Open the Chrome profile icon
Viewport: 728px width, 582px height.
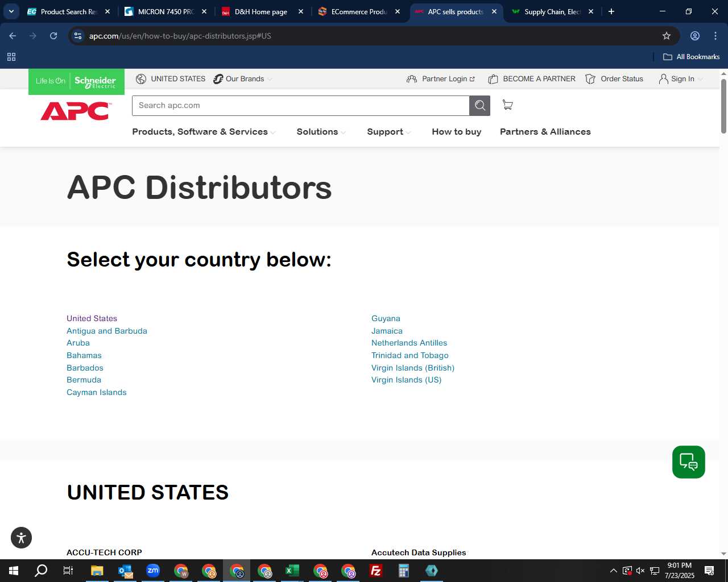(694, 36)
